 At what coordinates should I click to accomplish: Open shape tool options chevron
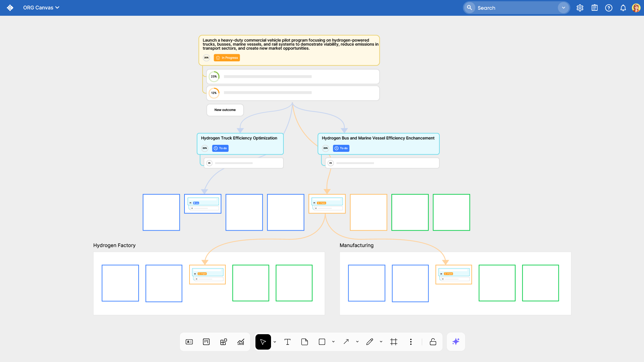coord(333,342)
